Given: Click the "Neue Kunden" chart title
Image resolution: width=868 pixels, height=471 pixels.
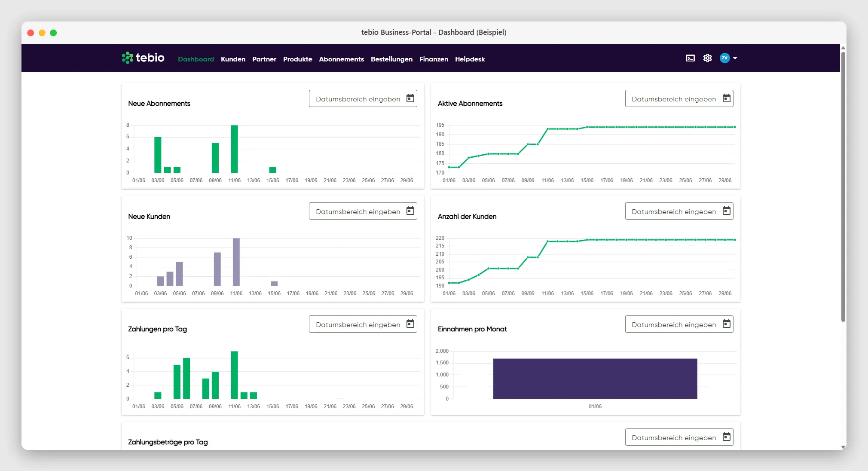Looking at the screenshot, I should (149, 217).
